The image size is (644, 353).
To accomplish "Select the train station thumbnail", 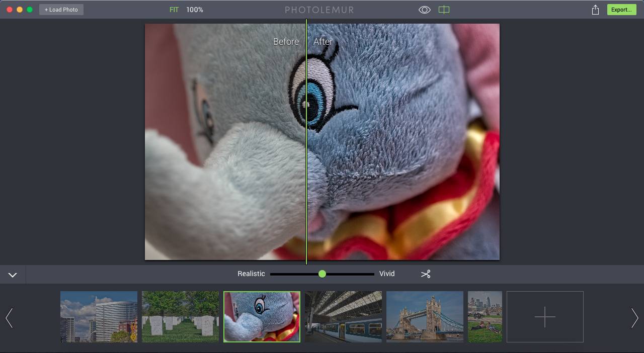I will click(x=343, y=317).
